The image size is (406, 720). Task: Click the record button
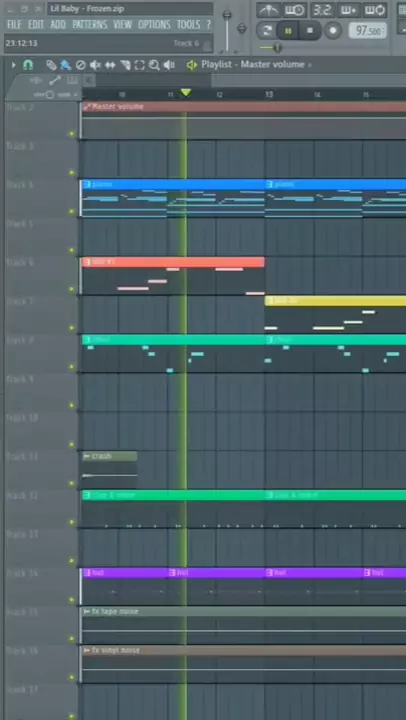pos(333,31)
